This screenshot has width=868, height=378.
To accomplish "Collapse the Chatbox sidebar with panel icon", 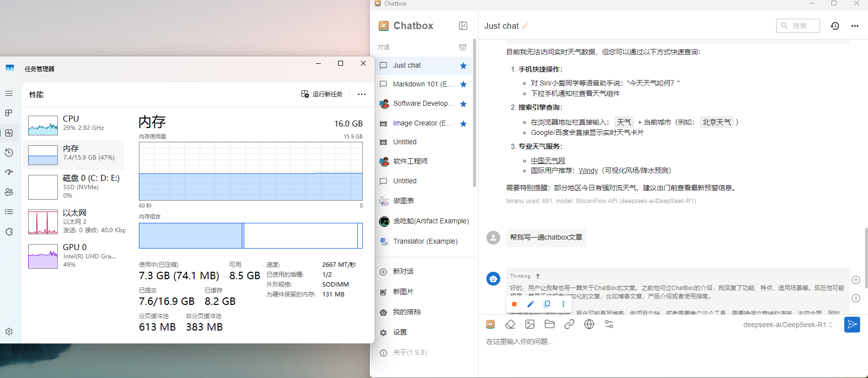I will tap(463, 26).
